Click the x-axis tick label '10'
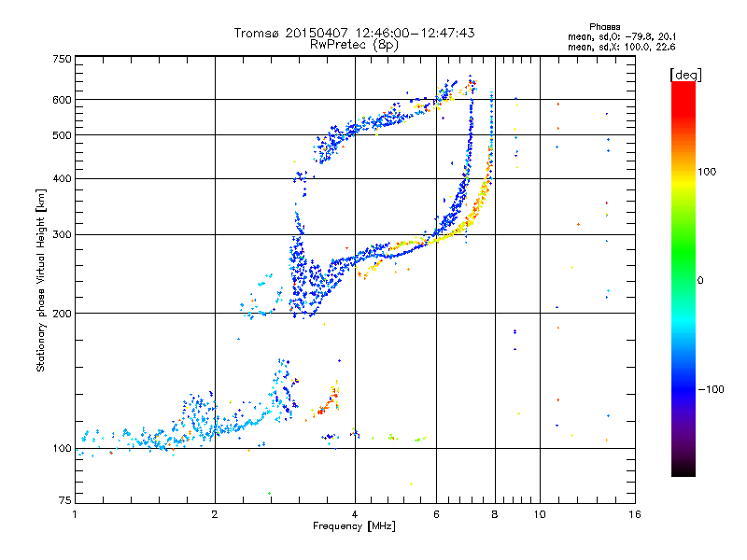747x560 pixels. [540, 514]
